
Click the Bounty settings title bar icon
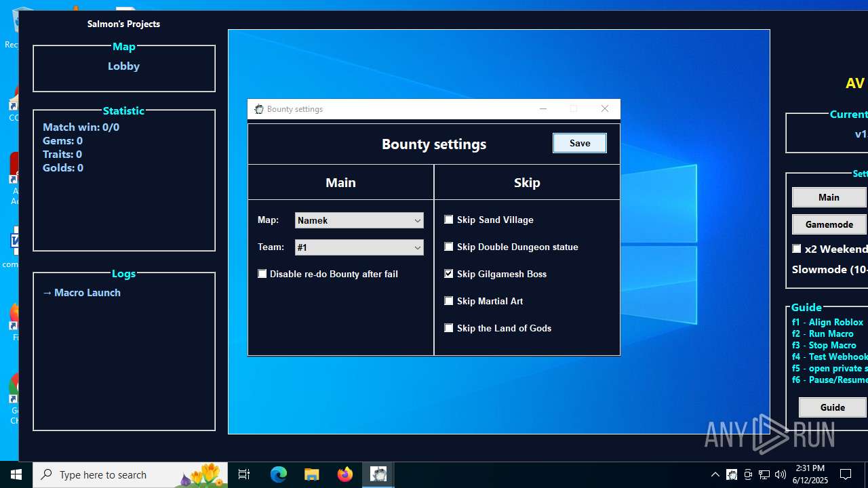(259, 109)
